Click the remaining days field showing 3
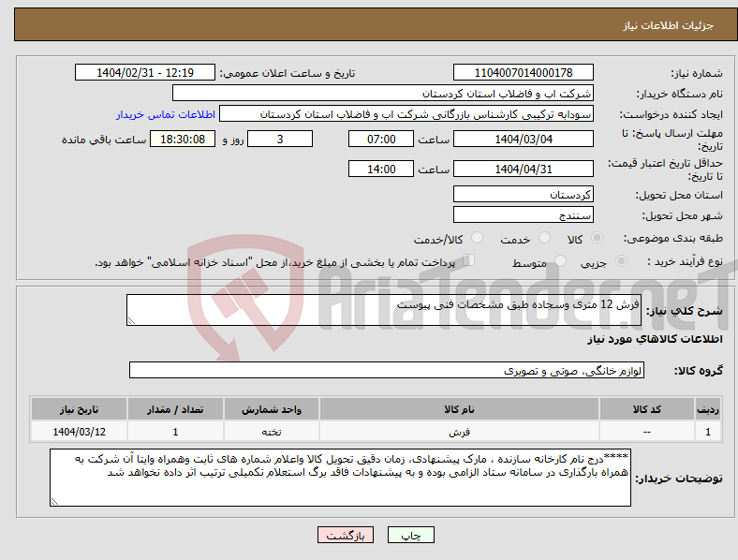The image size is (738, 560). pyautogui.click(x=280, y=139)
